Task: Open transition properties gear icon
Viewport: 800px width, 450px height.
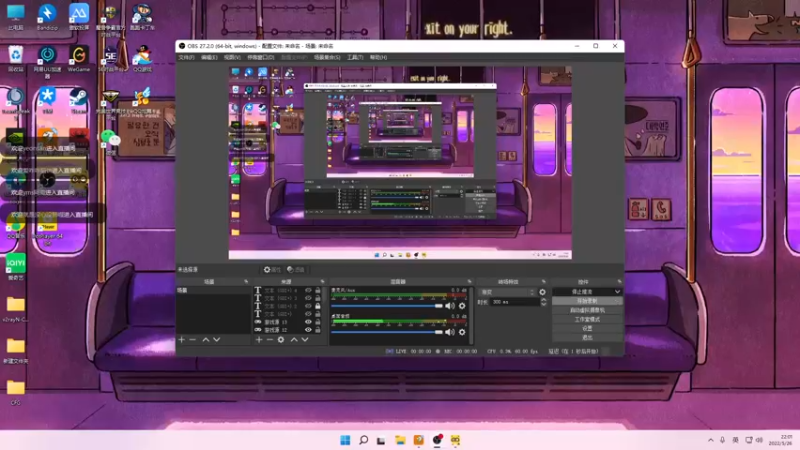Action: coord(542,292)
